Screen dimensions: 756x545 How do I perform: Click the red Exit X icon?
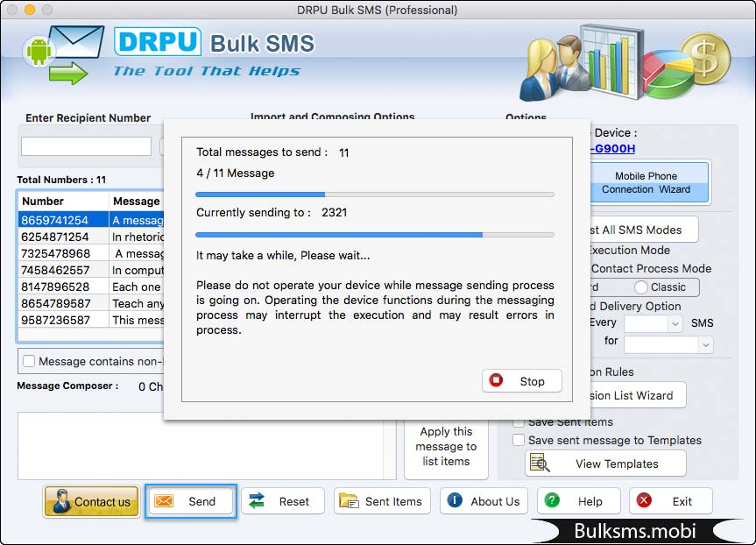pyautogui.click(x=644, y=500)
